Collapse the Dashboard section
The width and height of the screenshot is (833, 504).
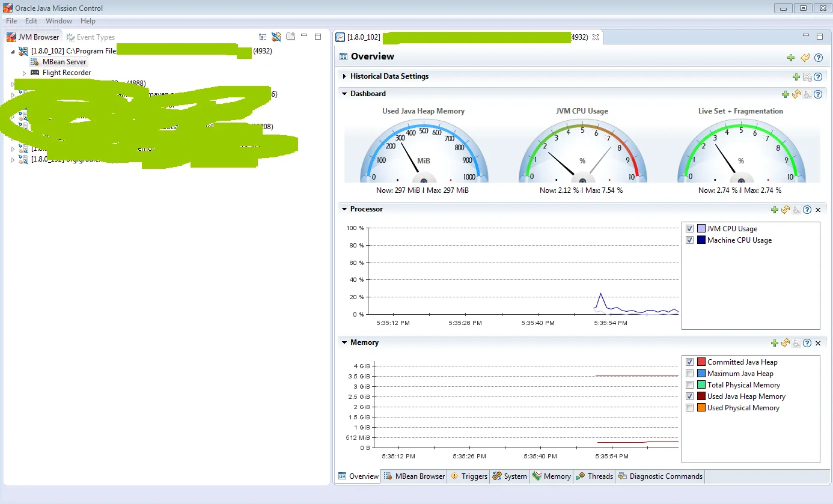click(x=344, y=94)
